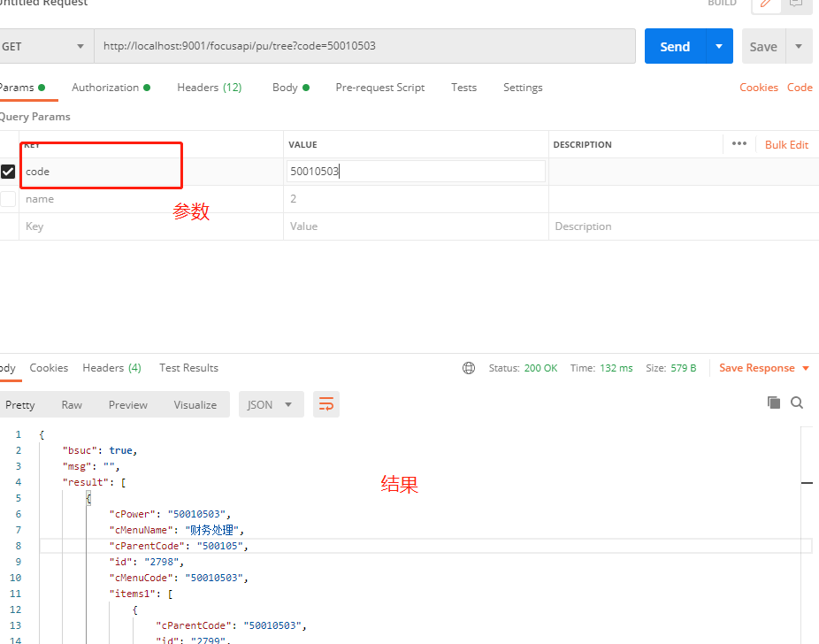
Task: Select the Visualize view
Action: (195, 405)
